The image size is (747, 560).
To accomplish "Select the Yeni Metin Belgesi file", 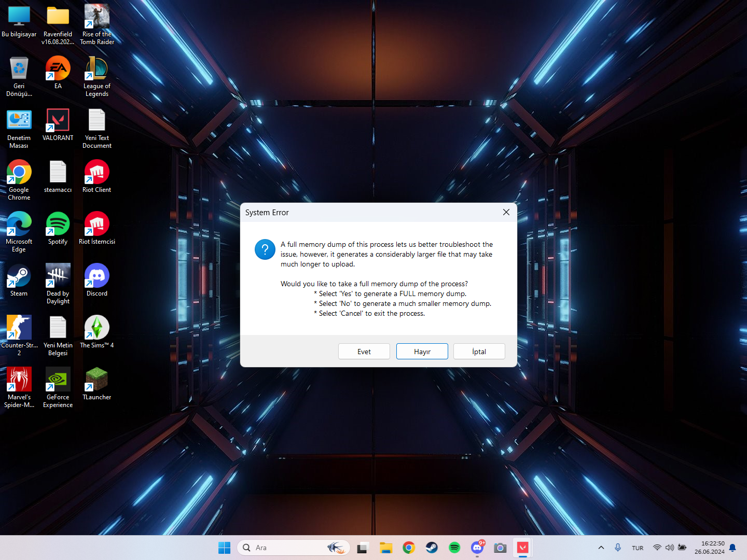I will point(58,335).
